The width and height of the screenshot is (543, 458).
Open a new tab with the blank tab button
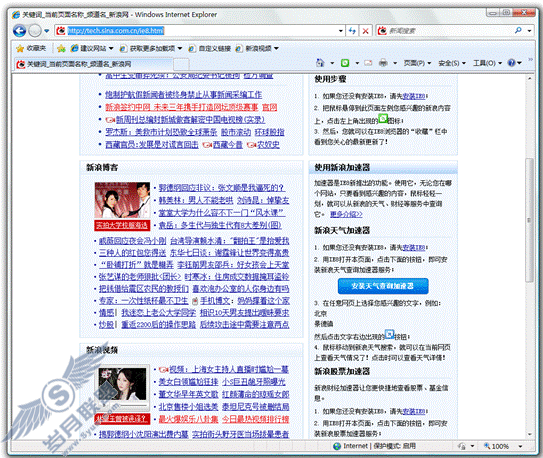181,64
